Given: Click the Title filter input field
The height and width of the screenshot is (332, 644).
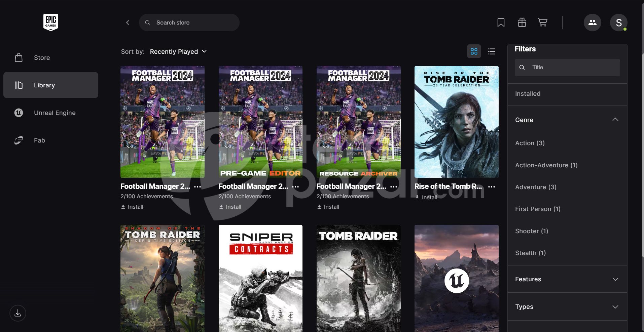Looking at the screenshot, I should point(567,68).
